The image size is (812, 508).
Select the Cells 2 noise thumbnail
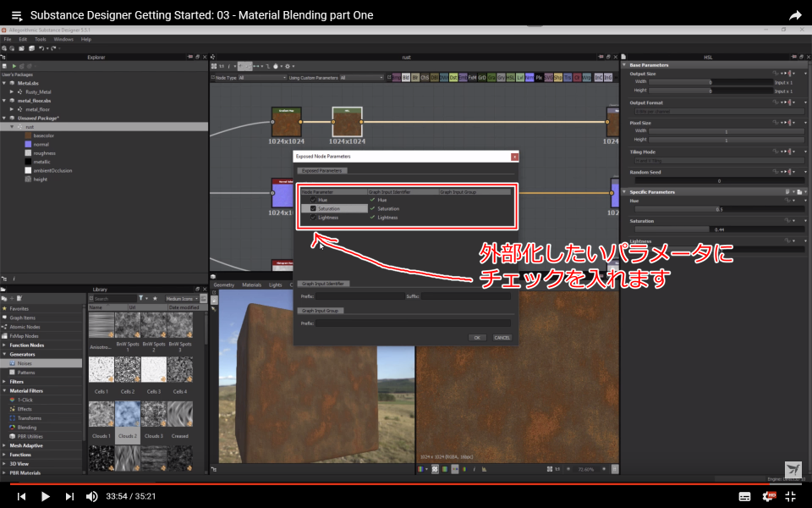point(128,369)
